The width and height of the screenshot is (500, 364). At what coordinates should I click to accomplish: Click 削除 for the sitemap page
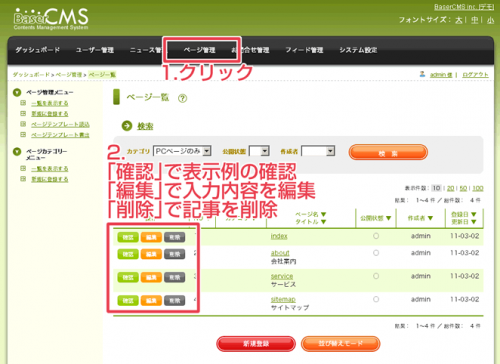(x=175, y=300)
